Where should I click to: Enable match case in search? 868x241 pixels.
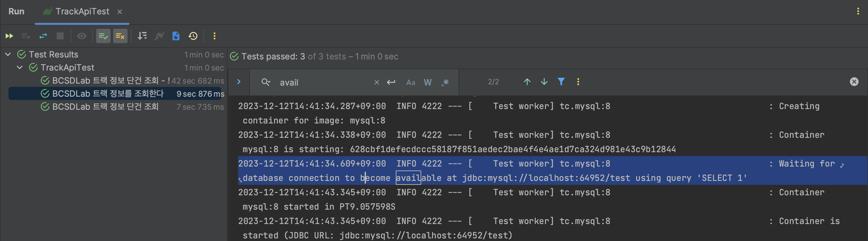[x=410, y=83]
